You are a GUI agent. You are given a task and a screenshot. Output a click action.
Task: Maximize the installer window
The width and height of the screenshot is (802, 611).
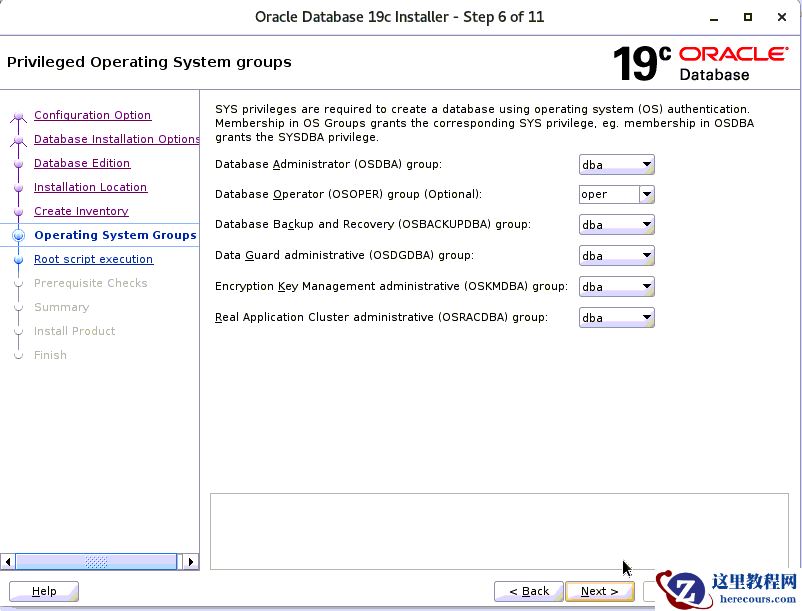(748, 17)
